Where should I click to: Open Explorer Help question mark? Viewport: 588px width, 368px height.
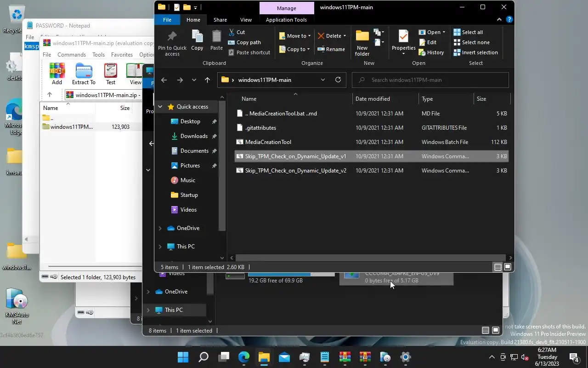coord(509,20)
